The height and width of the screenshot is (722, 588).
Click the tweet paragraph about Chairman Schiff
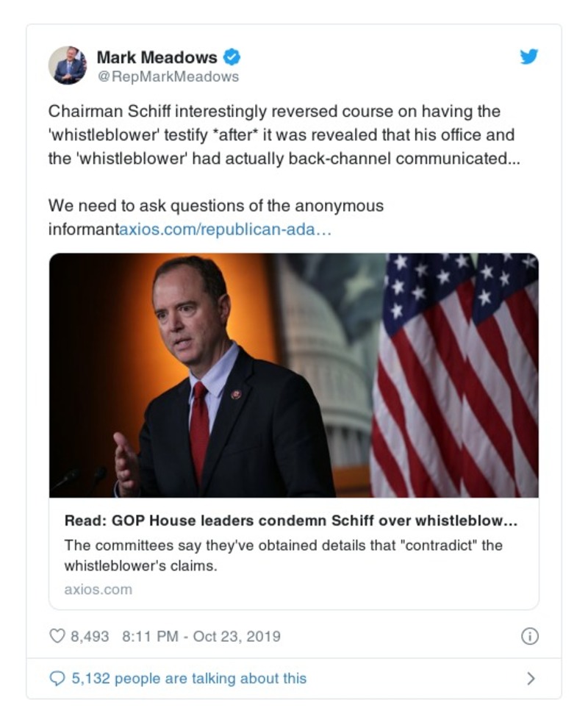[x=283, y=135]
